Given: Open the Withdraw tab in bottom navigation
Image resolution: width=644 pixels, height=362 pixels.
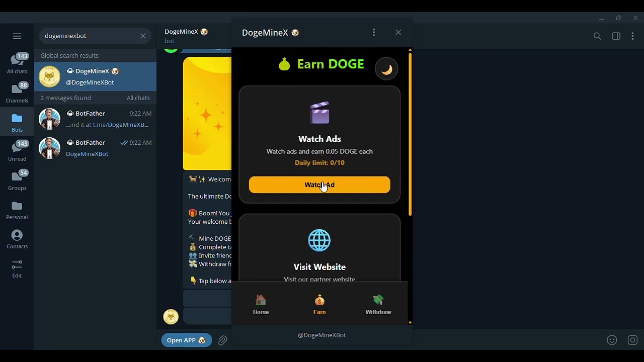Looking at the screenshot, I should point(378,305).
